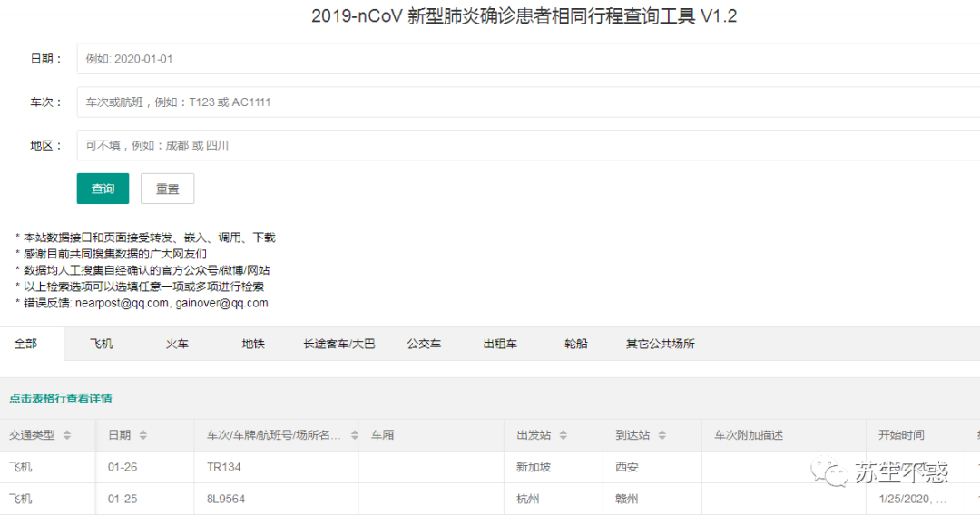Sort by 车次/车牌/航班号 column arrows

(x=355, y=435)
